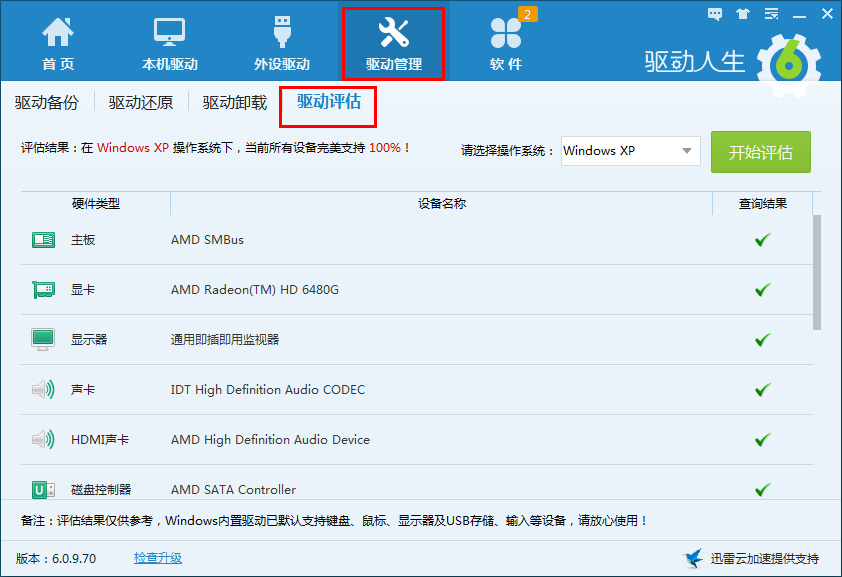Click the 设备名称 column header
The height and width of the screenshot is (577, 842).
(x=442, y=203)
